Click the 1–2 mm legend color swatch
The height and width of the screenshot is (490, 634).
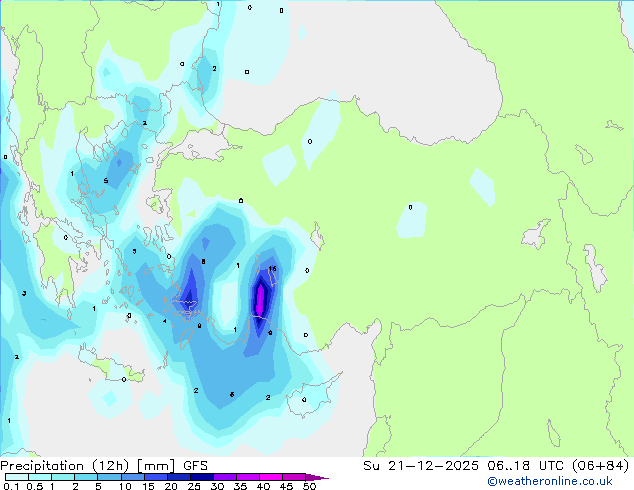63,477
